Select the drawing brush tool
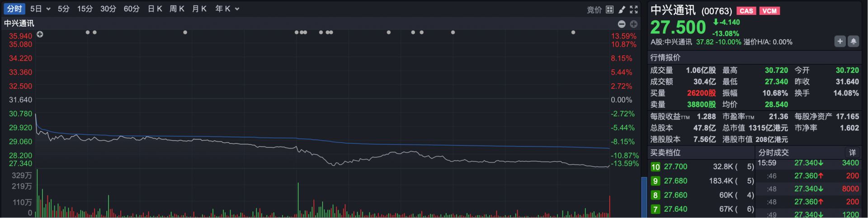The width and height of the screenshot is (868, 218). [622, 9]
